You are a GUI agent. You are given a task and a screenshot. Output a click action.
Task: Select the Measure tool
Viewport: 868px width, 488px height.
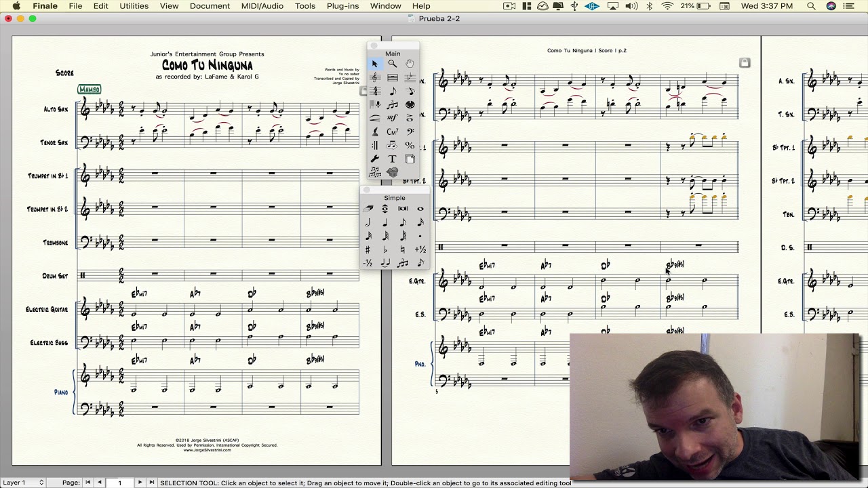(393, 77)
